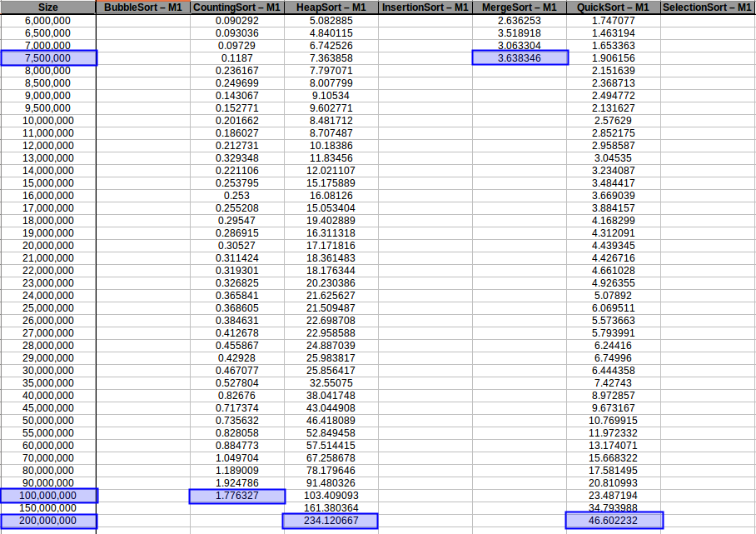Click QuickSort value 2.57629
The image size is (756, 534).
coord(614,121)
